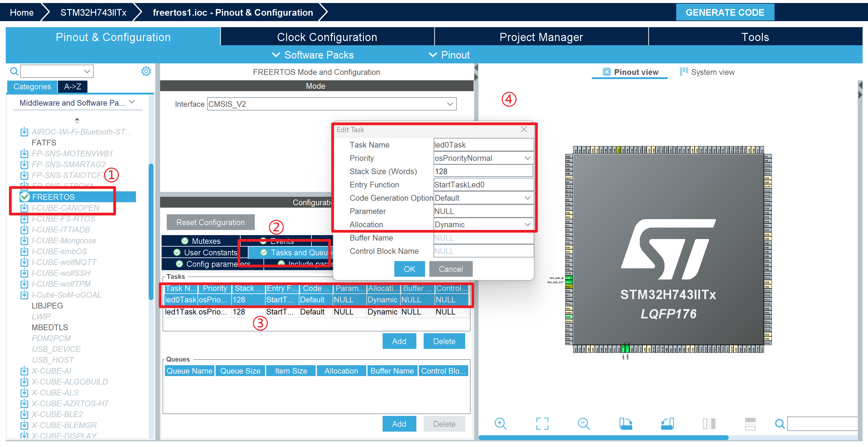
Task: Click the search magnifier icon in the categories panel
Action: (x=14, y=72)
